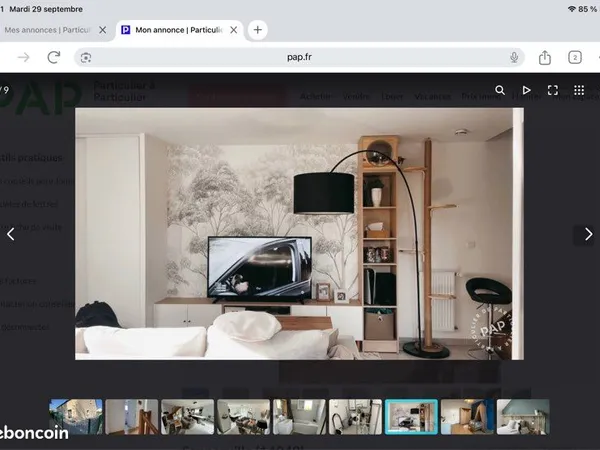Click the main living room photo

coord(299,234)
